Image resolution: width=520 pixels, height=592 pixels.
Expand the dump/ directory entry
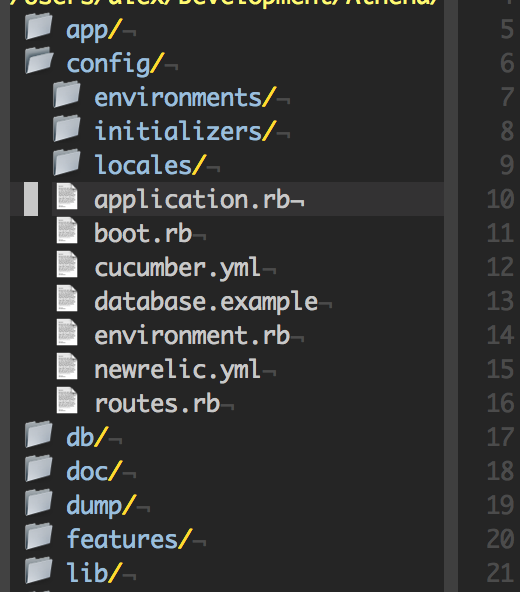click(x=101, y=506)
